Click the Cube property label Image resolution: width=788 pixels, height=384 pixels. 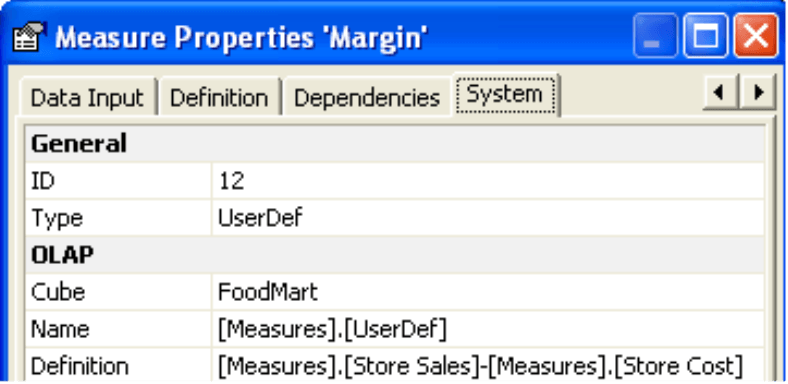58,292
